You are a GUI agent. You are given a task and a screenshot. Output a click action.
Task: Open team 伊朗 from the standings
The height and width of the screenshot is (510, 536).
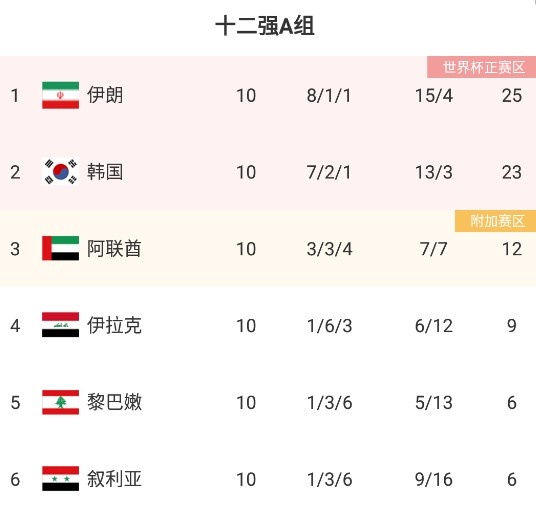click(x=105, y=95)
